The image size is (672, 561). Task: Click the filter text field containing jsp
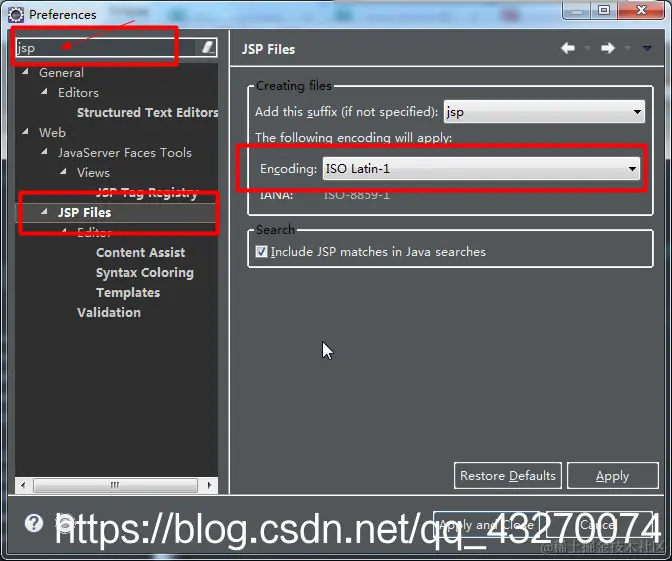click(107, 48)
